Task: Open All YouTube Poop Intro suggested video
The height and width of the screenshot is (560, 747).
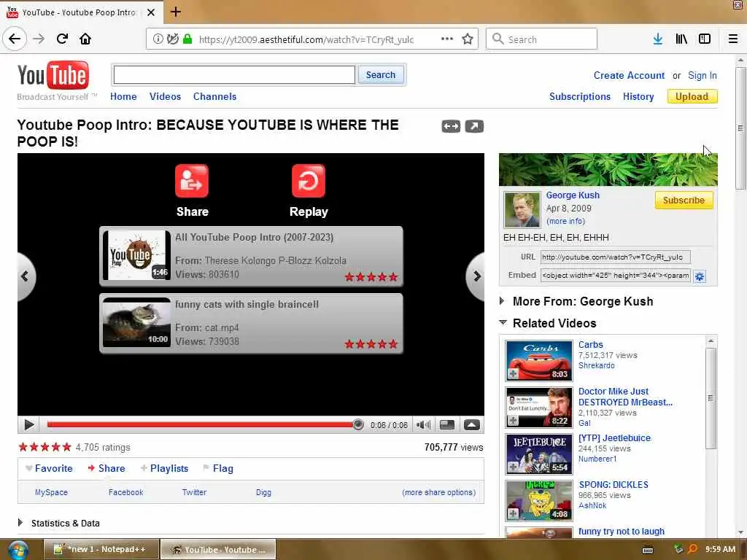Action: [x=251, y=256]
